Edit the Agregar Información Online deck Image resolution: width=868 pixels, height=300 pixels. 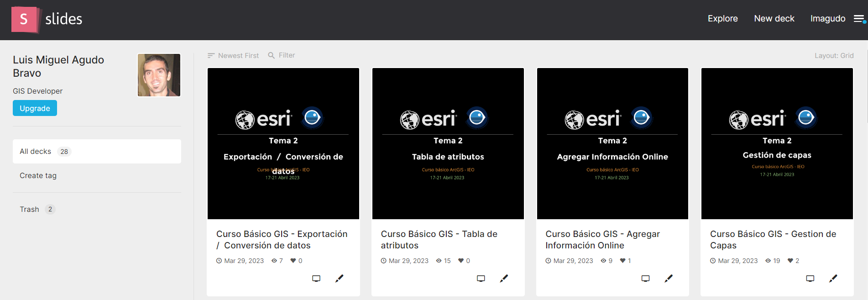(x=669, y=279)
